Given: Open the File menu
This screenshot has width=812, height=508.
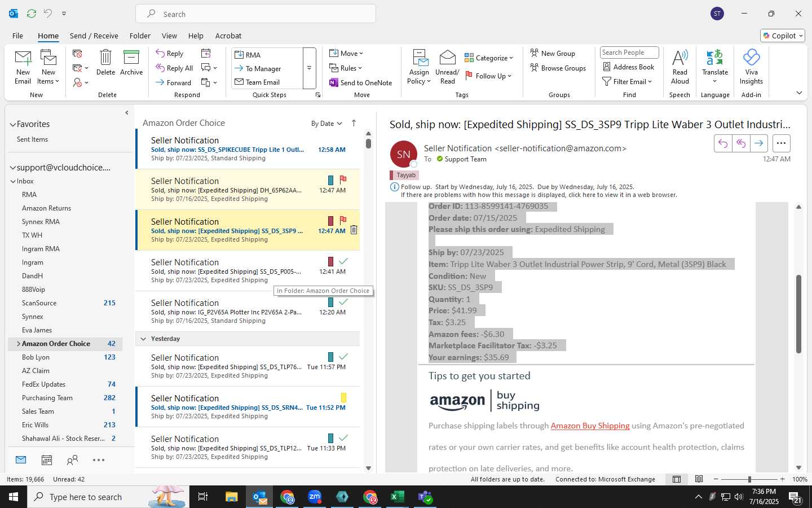Looking at the screenshot, I should [x=17, y=36].
